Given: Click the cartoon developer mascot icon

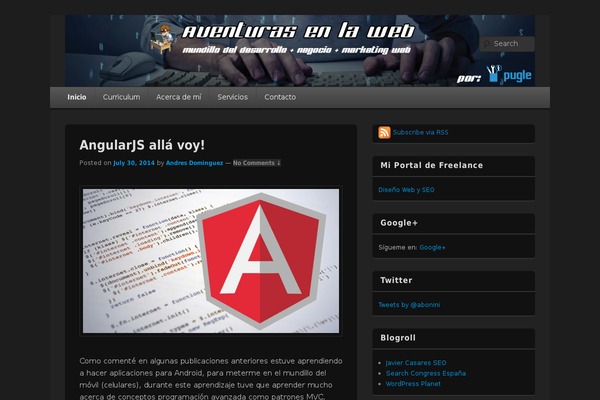Looking at the screenshot, I should (163, 40).
